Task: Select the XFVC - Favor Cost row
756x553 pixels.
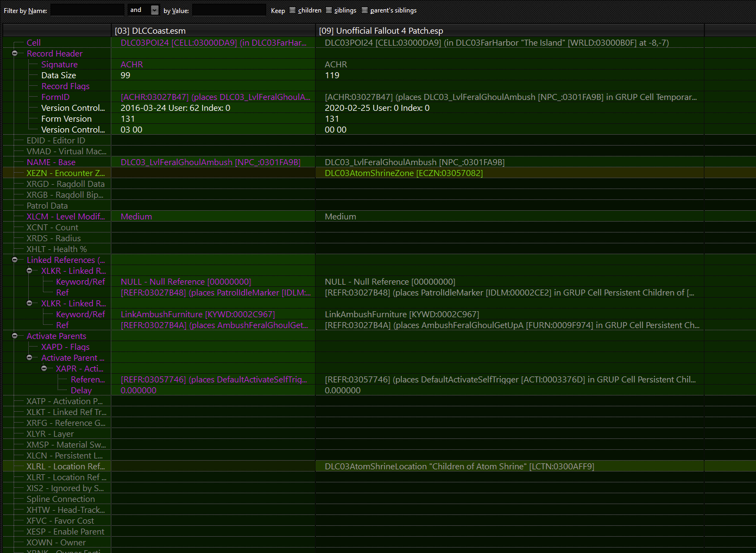Action: click(x=60, y=520)
